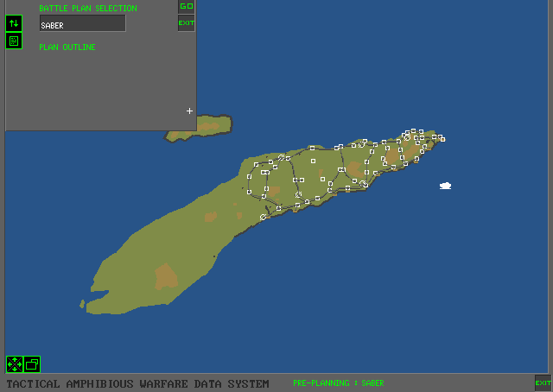Click the up-down arrows plan selector icon

point(14,23)
